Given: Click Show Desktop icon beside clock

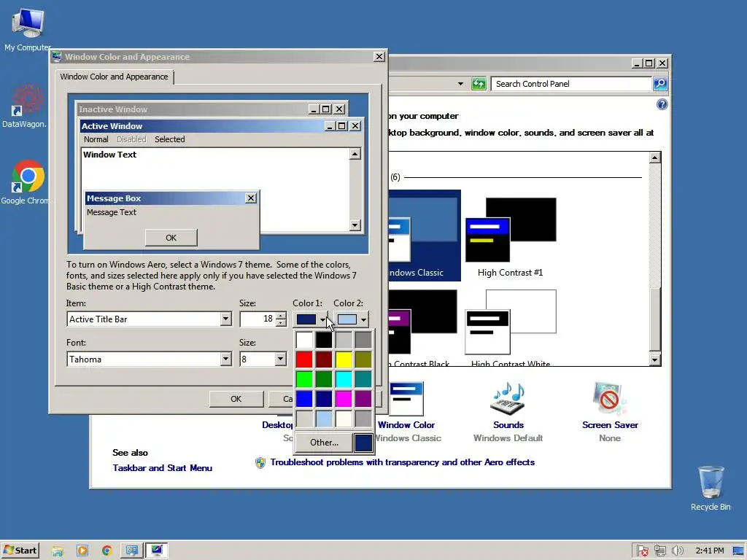Looking at the screenshot, I should pyautogui.click(x=739, y=551).
